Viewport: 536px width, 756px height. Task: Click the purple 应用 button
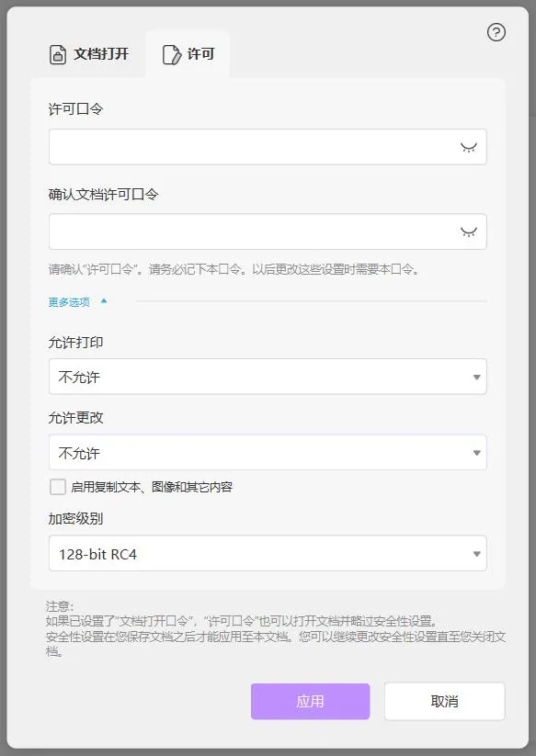tap(310, 702)
